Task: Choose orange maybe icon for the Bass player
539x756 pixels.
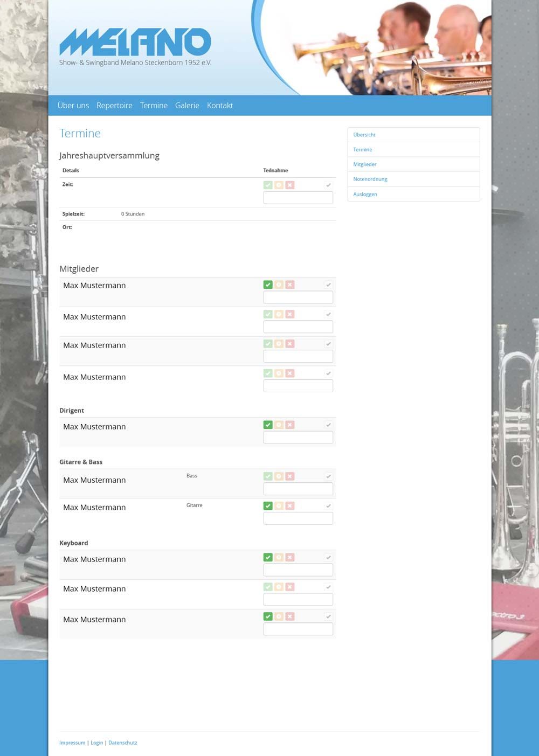Action: 279,476
